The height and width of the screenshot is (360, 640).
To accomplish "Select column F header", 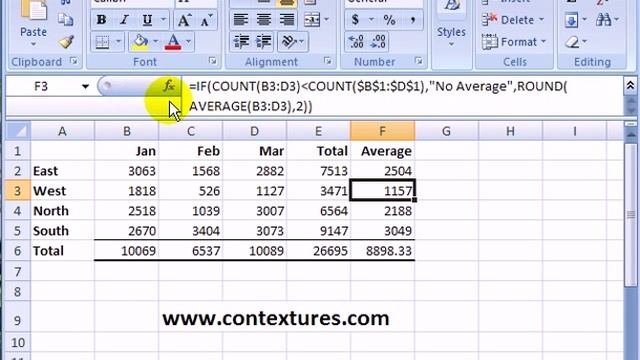I will (x=382, y=131).
